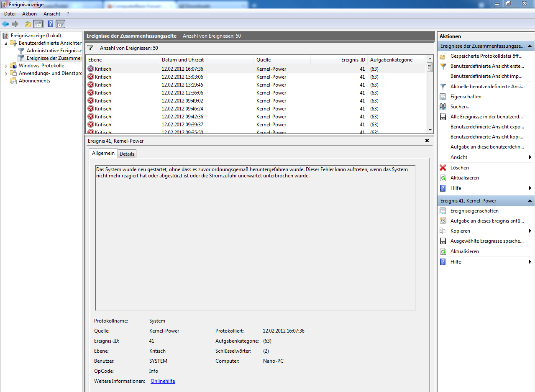The image size is (535, 392).
Task: Click Aufgabe an dieses Ereignis icon
Action: pos(443,221)
